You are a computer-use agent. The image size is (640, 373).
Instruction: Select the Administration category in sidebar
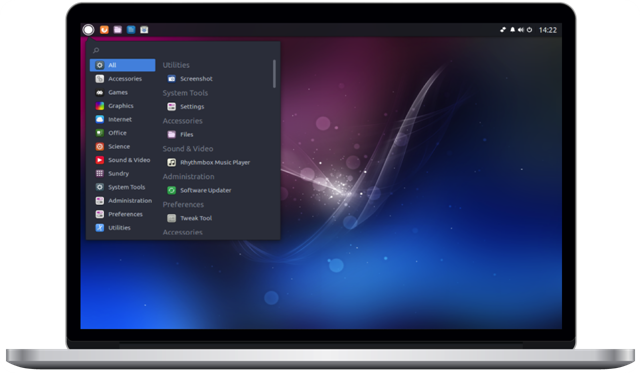click(122, 200)
